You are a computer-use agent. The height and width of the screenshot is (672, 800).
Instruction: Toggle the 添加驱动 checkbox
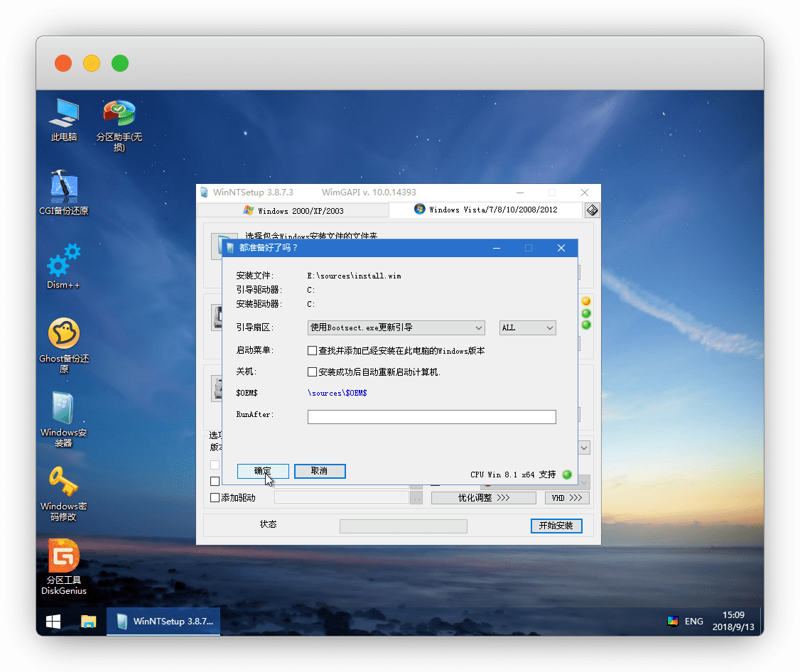[215, 498]
